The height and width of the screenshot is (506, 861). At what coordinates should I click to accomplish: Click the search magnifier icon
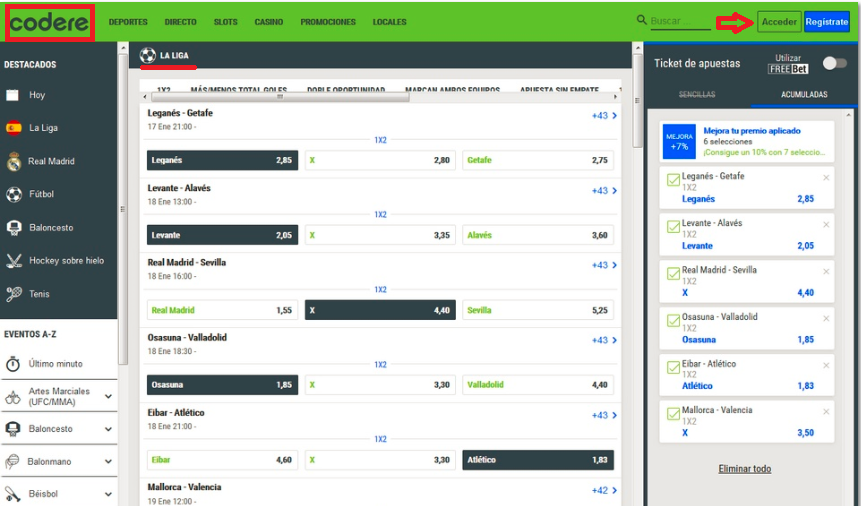pos(641,20)
